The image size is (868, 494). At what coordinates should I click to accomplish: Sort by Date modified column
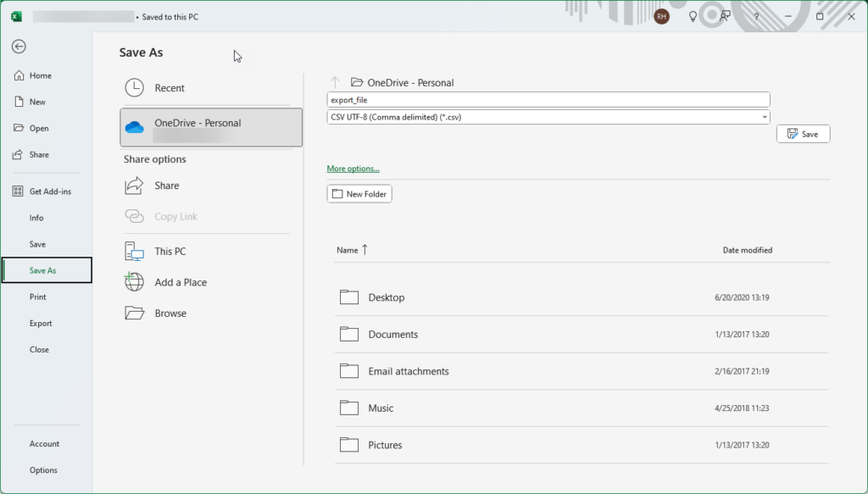748,250
